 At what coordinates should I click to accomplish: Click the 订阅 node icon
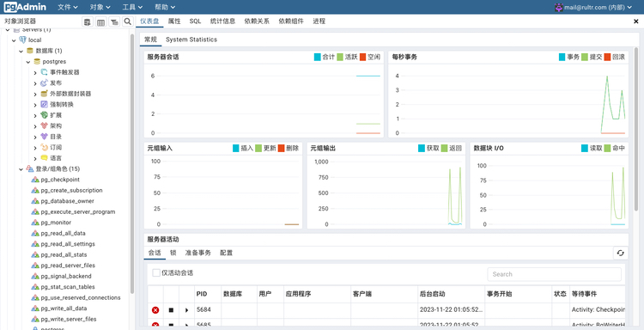(x=44, y=147)
